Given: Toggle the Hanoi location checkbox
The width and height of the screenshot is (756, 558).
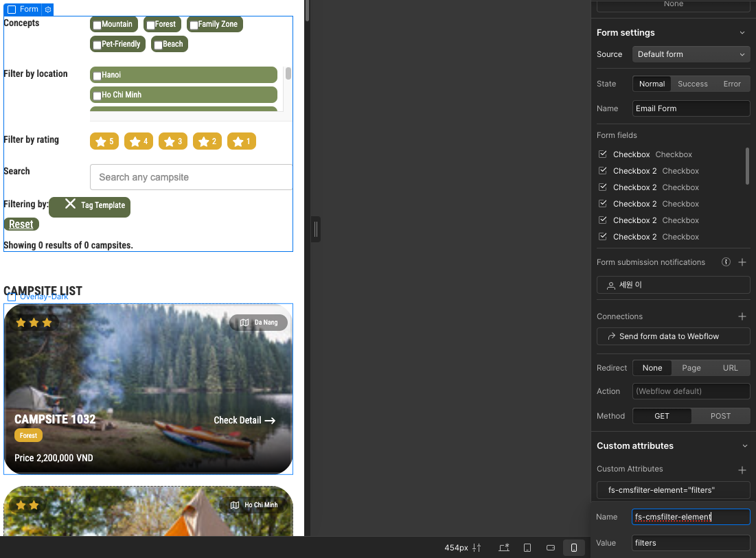Looking at the screenshot, I should point(98,75).
